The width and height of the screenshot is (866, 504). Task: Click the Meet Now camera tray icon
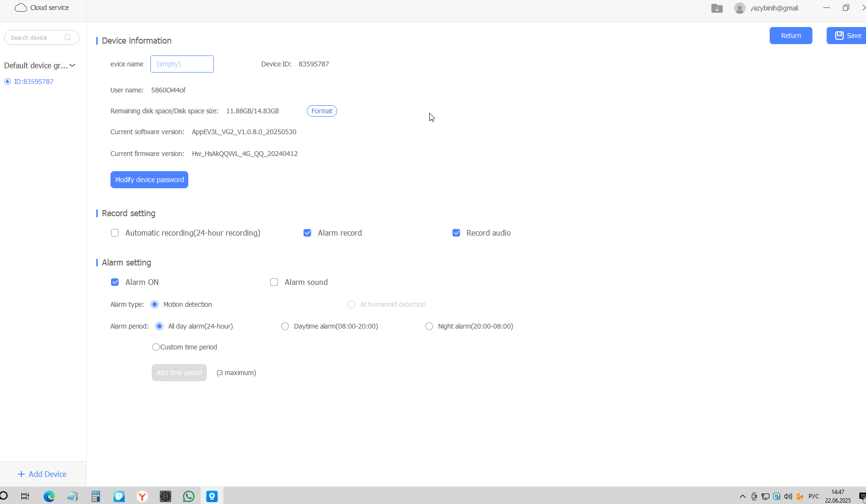point(754,496)
